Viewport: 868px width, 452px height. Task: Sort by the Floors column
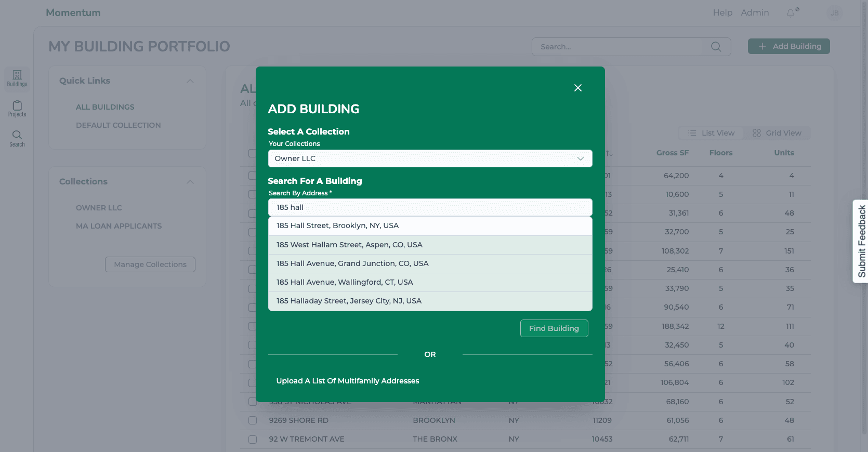point(721,153)
